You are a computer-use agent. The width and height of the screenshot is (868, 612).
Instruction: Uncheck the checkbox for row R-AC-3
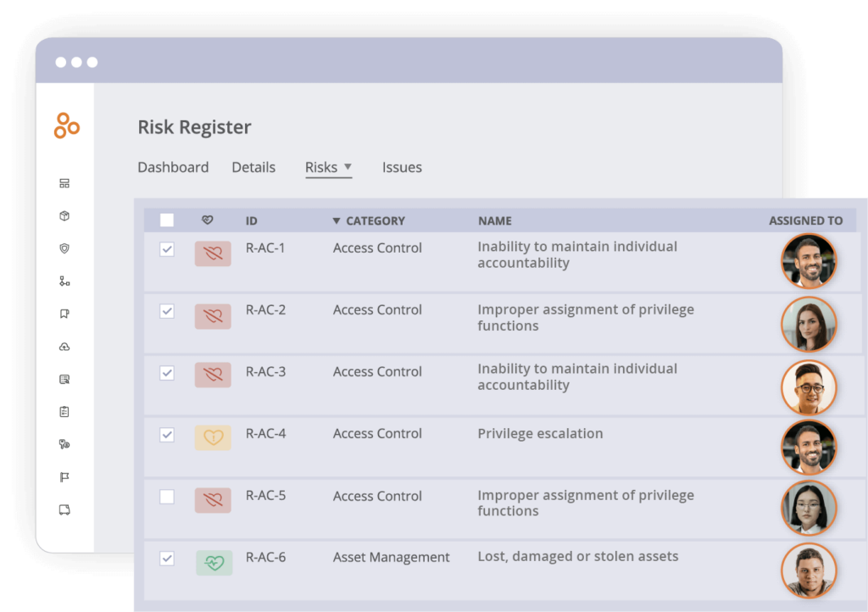pyautogui.click(x=167, y=373)
